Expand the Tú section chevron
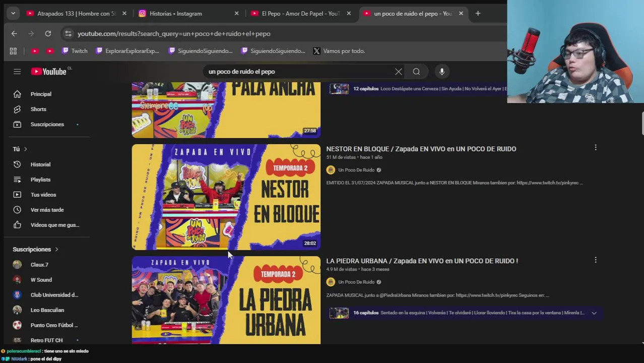644x363 pixels. 25,149
